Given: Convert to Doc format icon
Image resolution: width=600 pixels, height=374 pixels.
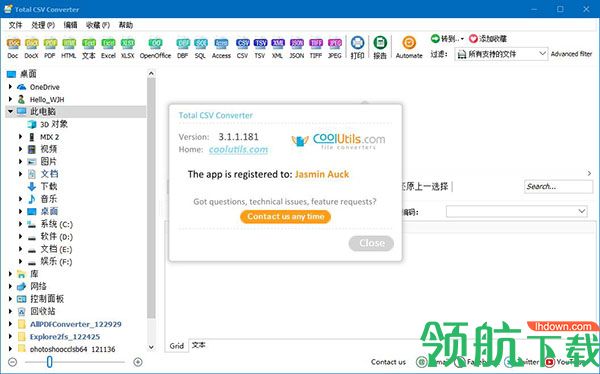Looking at the screenshot, I should 13,43.
